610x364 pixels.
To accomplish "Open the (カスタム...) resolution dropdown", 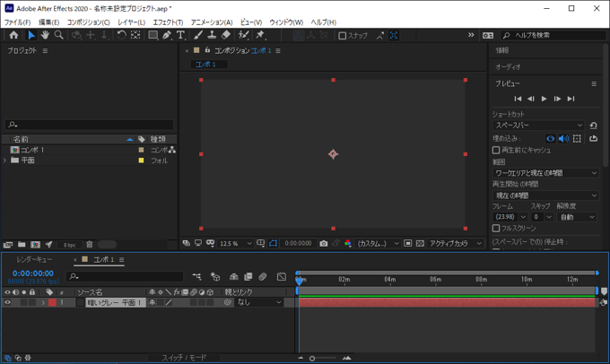I will pos(378,244).
